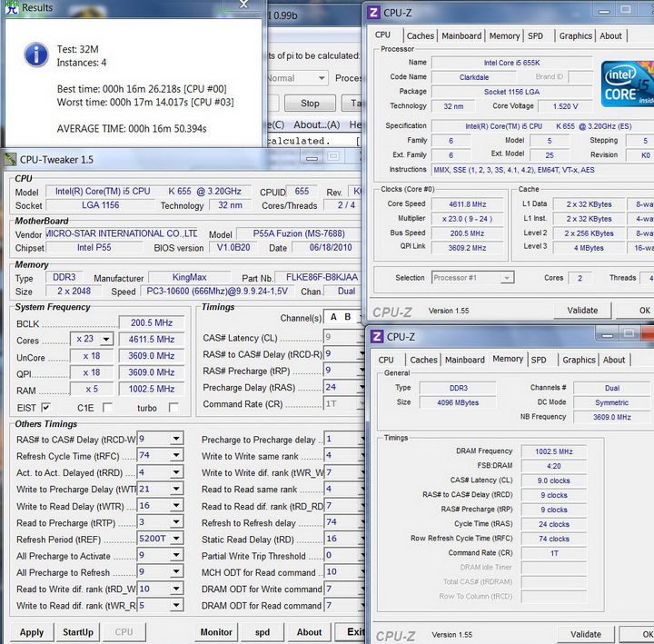Switch to CPU tab in bottom CPU-Z window
This screenshot has height=644, width=654.
386,360
